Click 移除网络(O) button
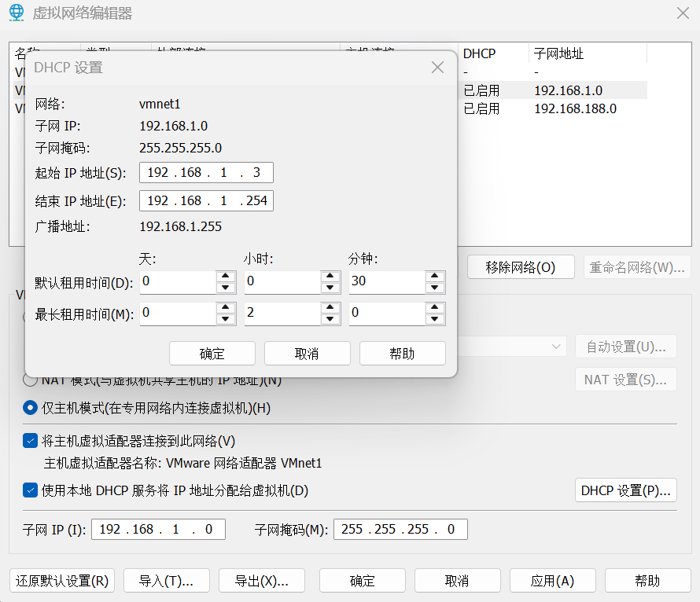The height and width of the screenshot is (602, 700). [x=520, y=267]
